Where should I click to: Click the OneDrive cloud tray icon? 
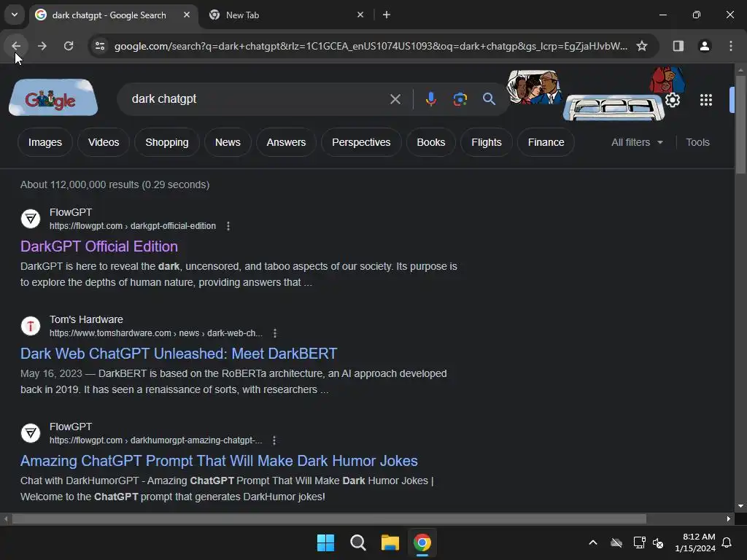[616, 542]
